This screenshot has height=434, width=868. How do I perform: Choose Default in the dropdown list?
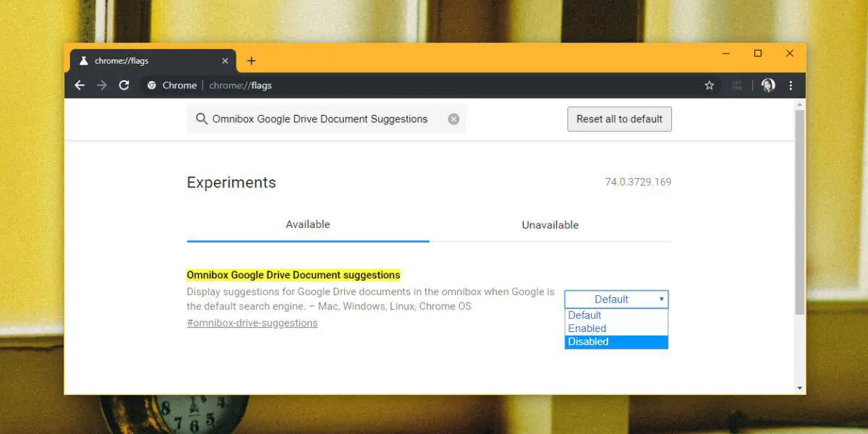[616, 315]
